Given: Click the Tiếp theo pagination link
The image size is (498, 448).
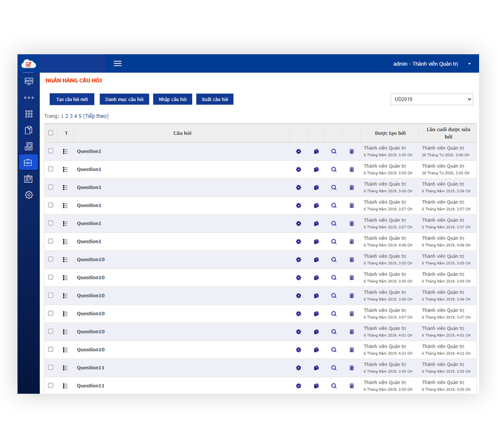Looking at the screenshot, I should click(x=96, y=116).
